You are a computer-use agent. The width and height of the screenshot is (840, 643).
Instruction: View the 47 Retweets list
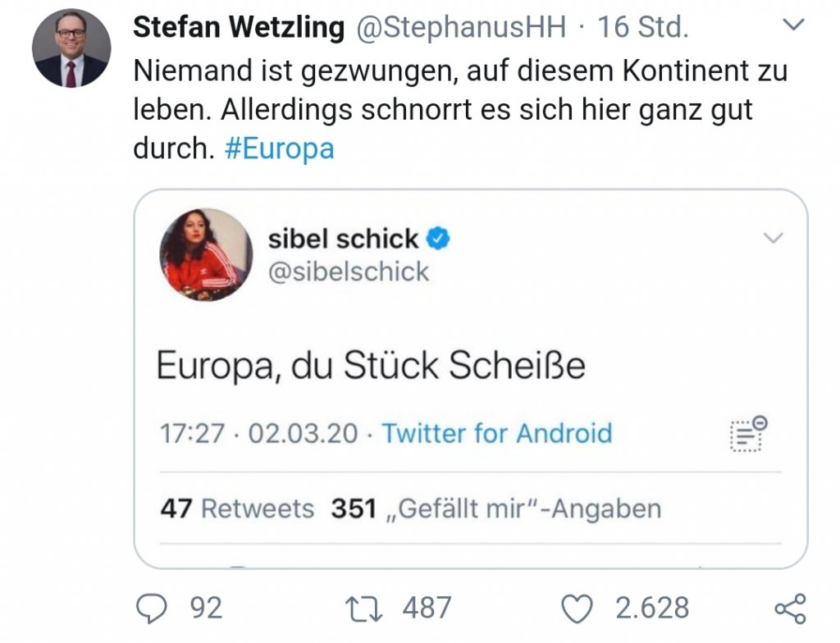point(238,508)
